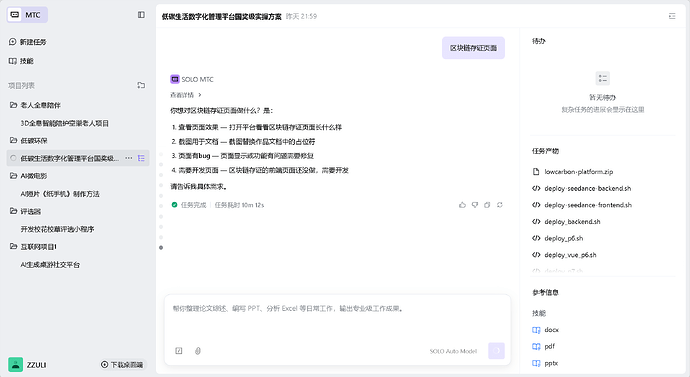Click the 参考信息 section heading
This screenshot has height=377, width=690.
(x=545, y=293)
